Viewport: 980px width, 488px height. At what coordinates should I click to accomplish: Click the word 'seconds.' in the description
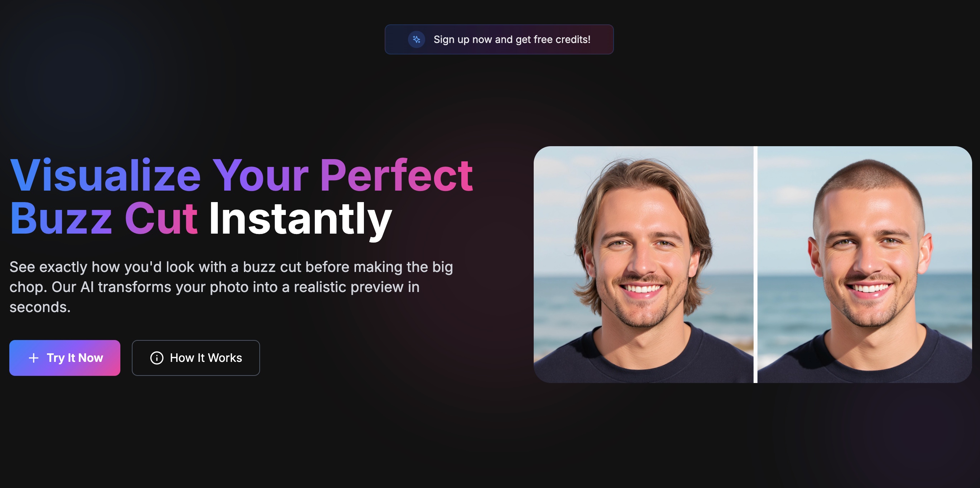point(40,307)
